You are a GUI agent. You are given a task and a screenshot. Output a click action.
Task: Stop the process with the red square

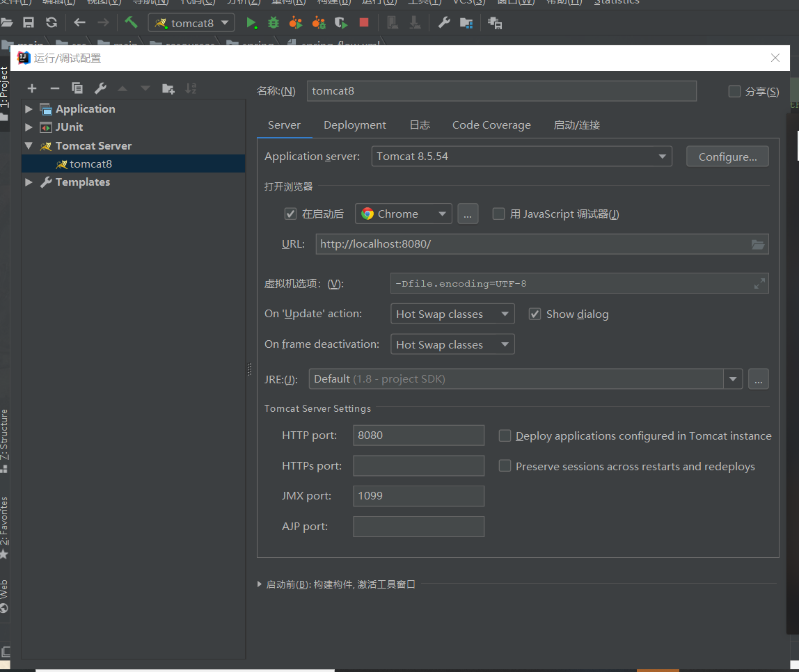click(364, 22)
